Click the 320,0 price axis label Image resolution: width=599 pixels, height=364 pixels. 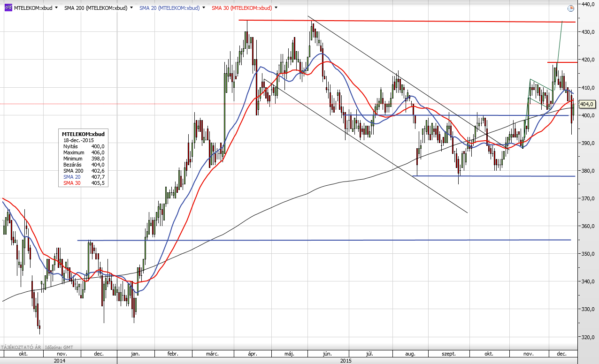click(x=588, y=337)
